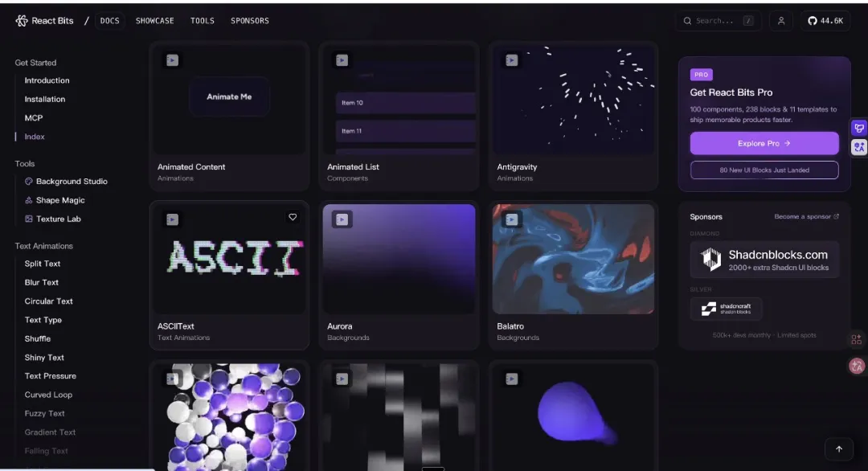The width and height of the screenshot is (868, 471).
Task: Click 80 New UI Blocks Just Landed
Action: (764, 170)
